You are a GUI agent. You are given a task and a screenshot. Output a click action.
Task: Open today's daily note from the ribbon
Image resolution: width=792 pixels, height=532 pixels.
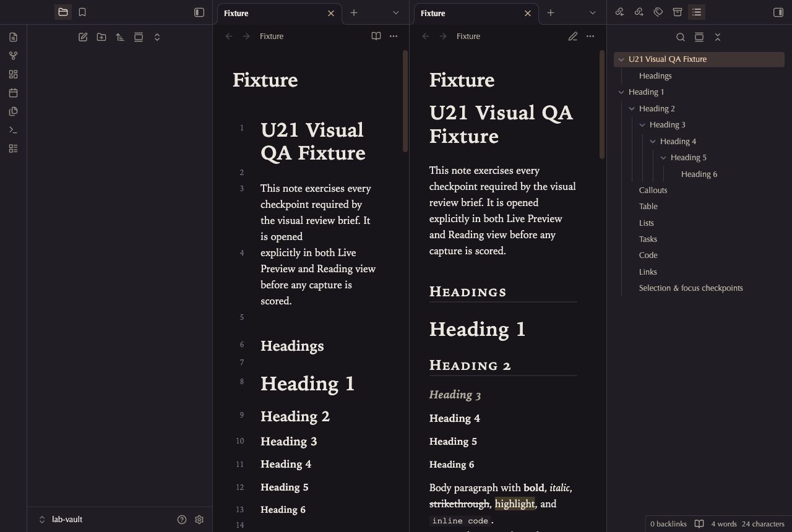(x=14, y=93)
